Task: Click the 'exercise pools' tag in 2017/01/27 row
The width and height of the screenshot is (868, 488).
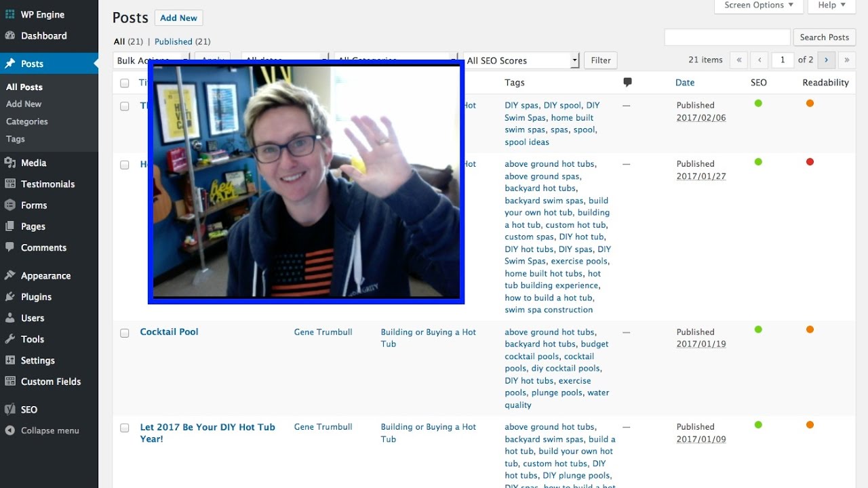Action: (580, 261)
